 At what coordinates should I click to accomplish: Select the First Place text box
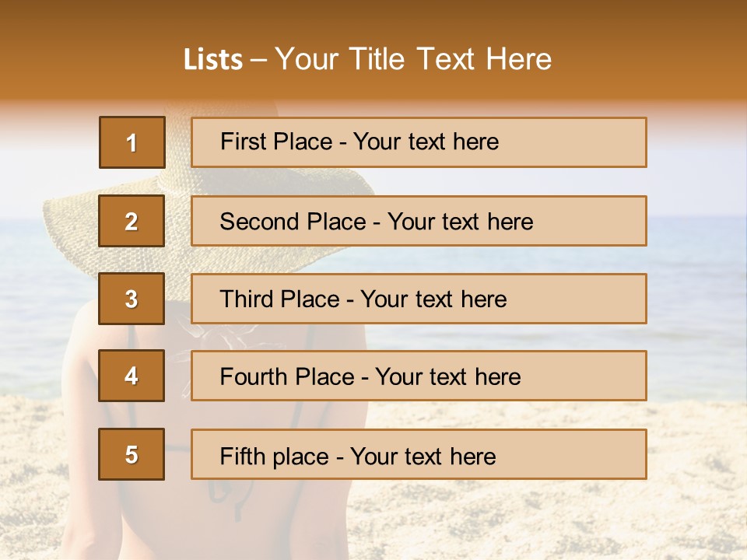point(419,142)
